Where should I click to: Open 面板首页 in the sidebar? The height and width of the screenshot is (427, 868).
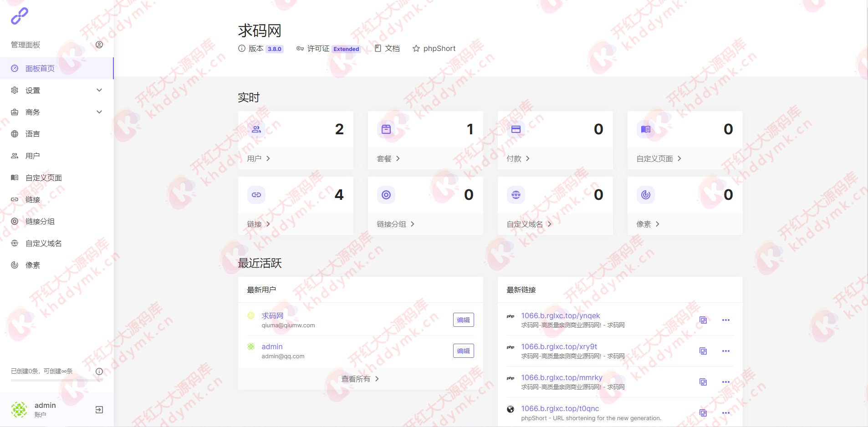click(x=56, y=68)
